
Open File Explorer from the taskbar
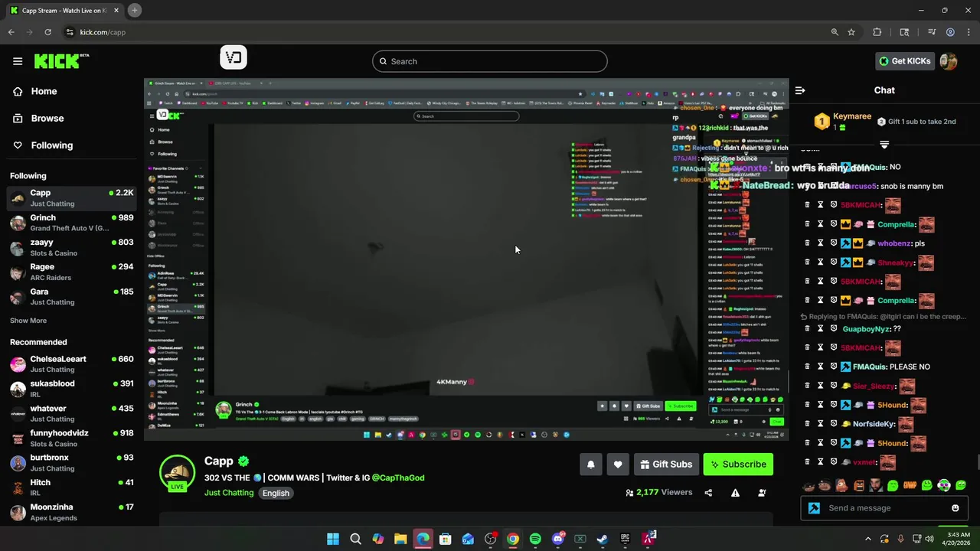400,539
